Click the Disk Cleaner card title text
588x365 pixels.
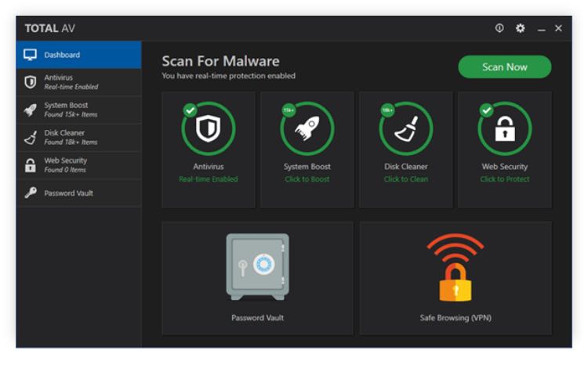[x=406, y=166]
